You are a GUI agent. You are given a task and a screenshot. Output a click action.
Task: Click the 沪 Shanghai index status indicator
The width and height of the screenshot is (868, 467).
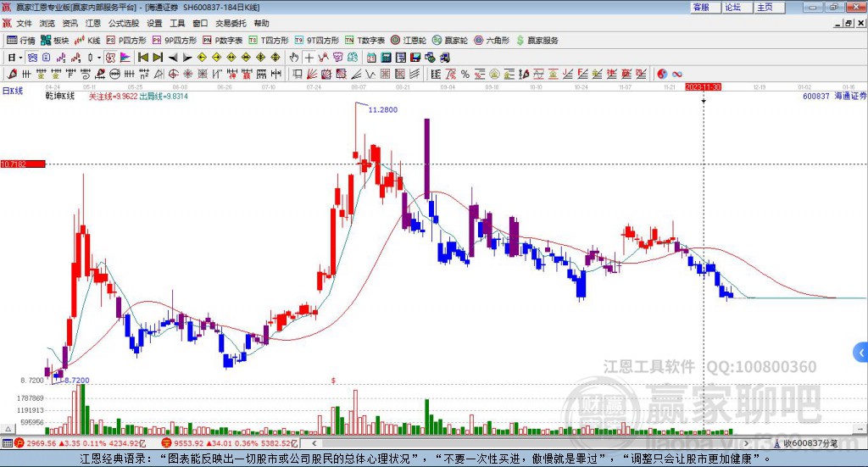coord(19,443)
